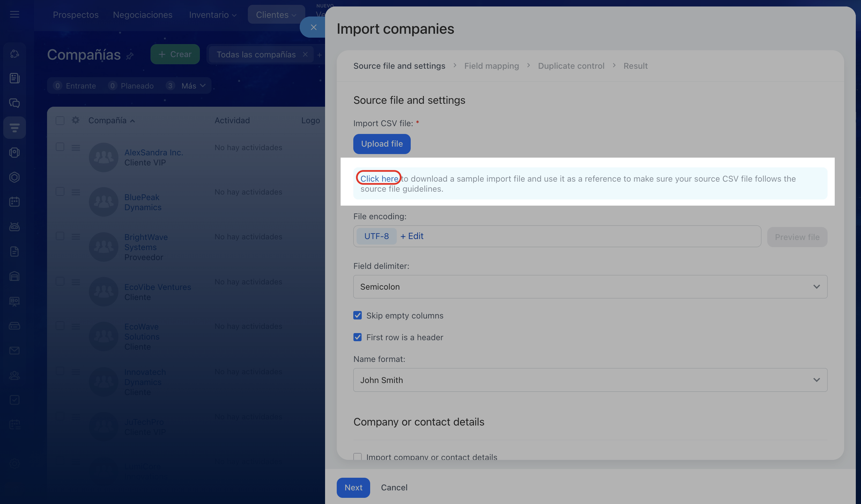Open the calendar icon in left sidebar
Image resolution: width=861 pixels, height=504 pixels.
click(x=14, y=202)
